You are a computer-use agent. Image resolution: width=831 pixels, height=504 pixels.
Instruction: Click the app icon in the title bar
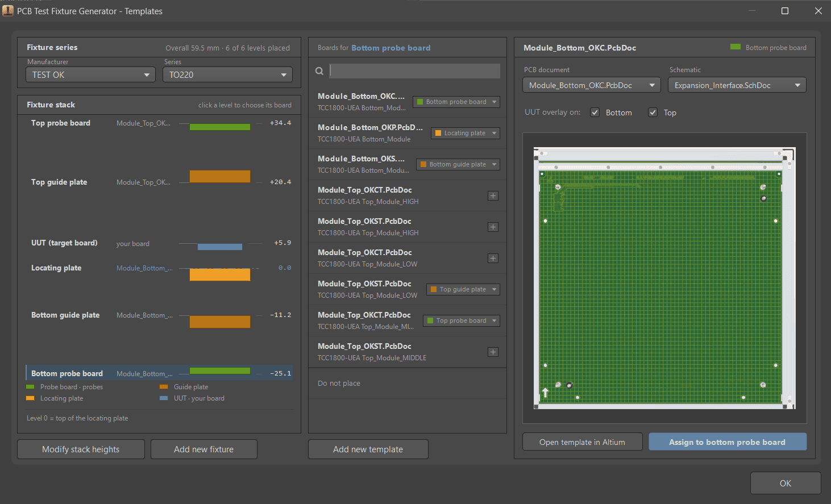[8, 11]
